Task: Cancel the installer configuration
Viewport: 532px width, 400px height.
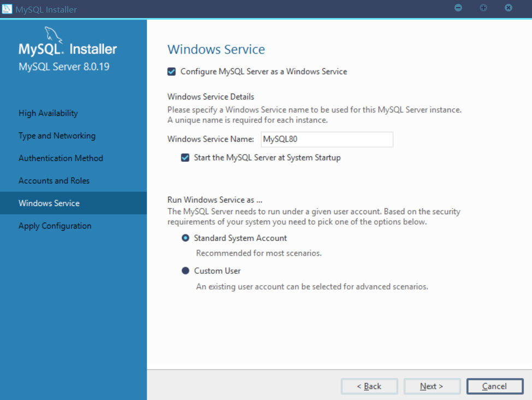Action: tap(495, 386)
